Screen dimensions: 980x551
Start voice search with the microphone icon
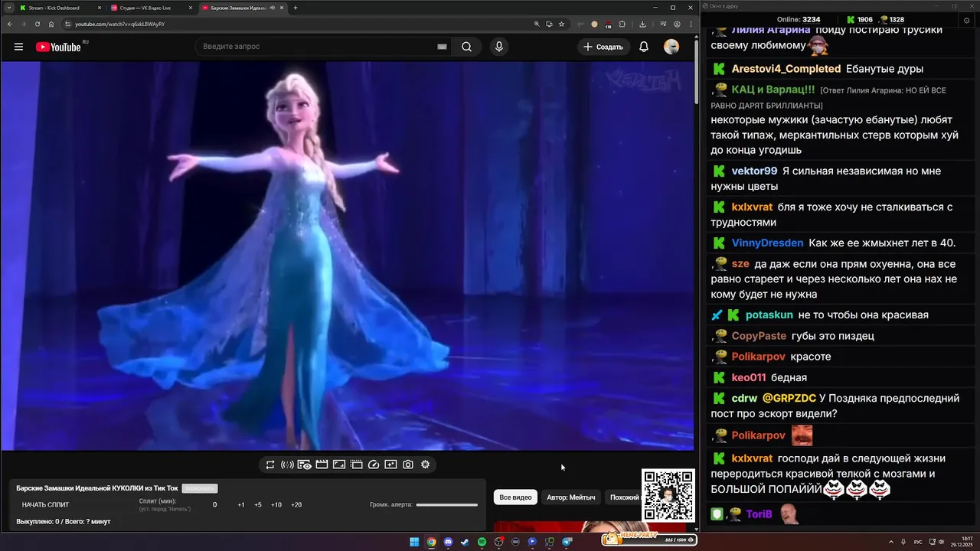click(x=499, y=47)
